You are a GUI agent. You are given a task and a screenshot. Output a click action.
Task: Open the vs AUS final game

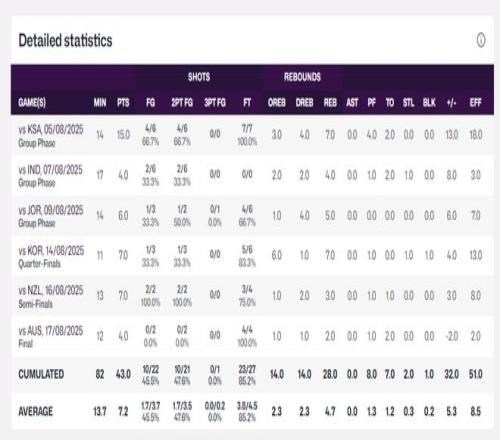click(252, 336)
